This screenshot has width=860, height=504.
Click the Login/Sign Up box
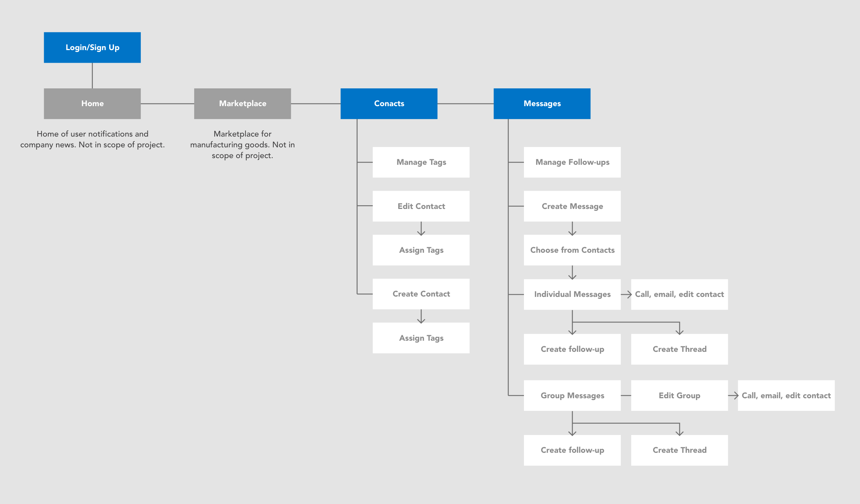click(92, 48)
